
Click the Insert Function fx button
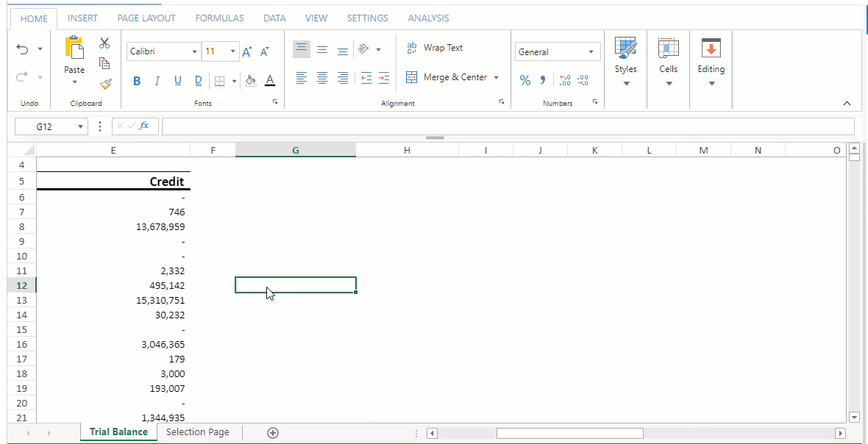pyautogui.click(x=144, y=126)
